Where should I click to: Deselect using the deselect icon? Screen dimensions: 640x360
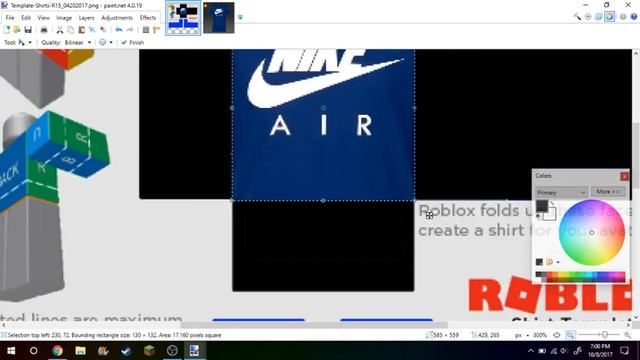tap(103, 30)
